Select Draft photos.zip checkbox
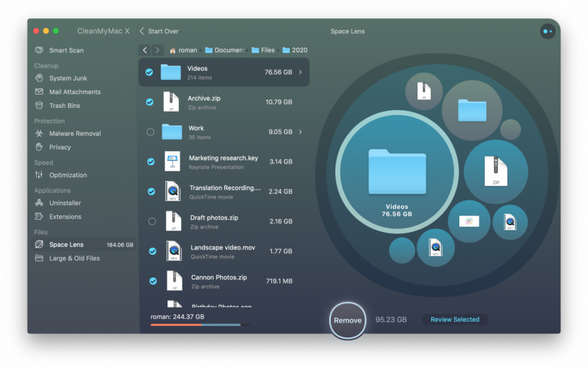Screen dimensions: 588x370 (x=152, y=221)
